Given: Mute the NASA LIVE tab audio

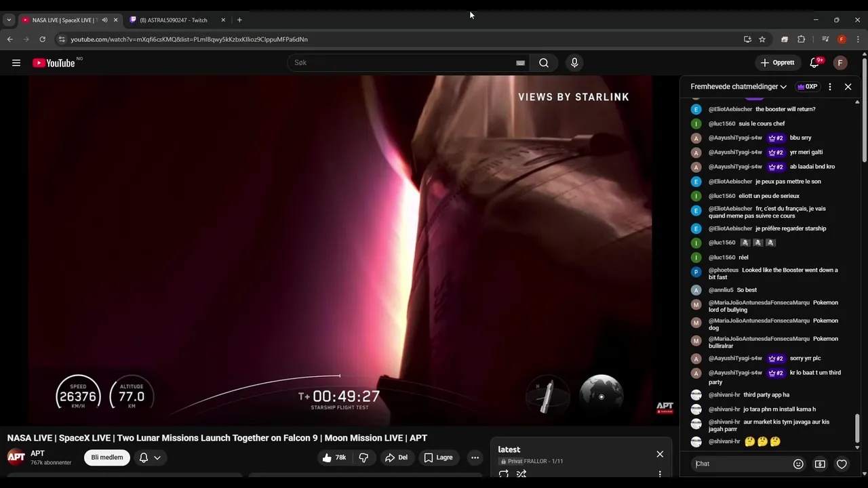Looking at the screenshot, I should pyautogui.click(x=104, y=20).
